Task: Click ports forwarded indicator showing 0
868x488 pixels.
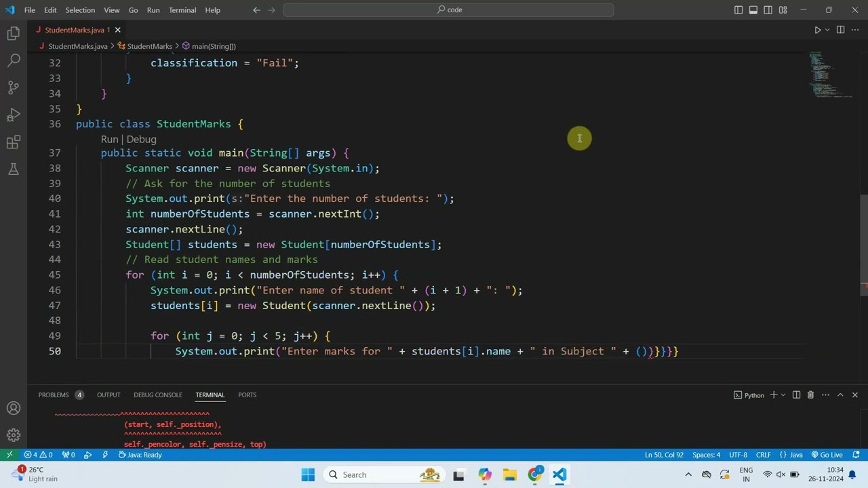Action: [x=68, y=455]
